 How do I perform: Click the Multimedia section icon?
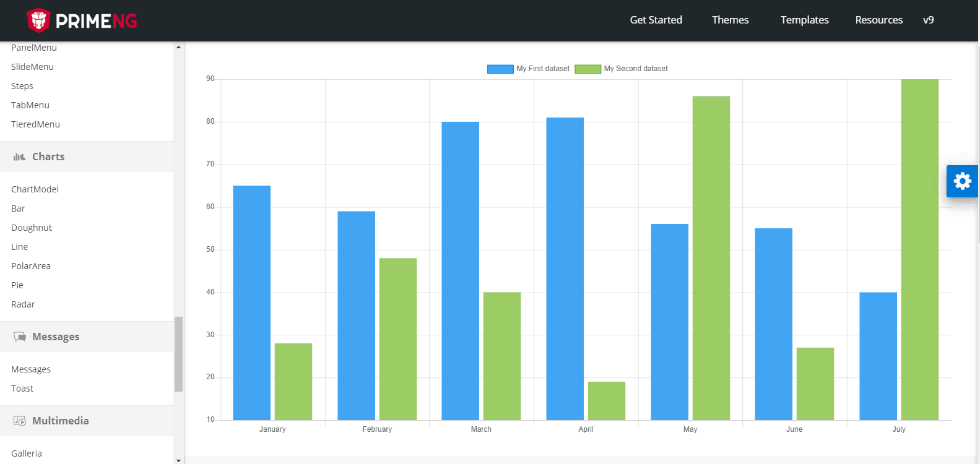click(20, 421)
